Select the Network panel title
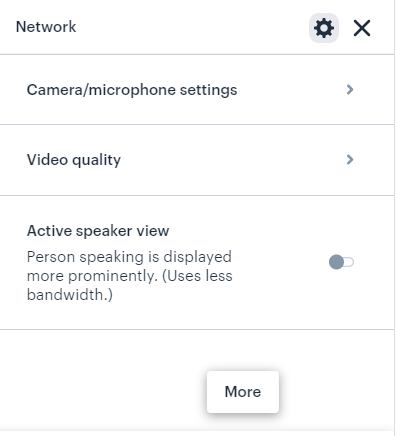 pyautogui.click(x=46, y=27)
